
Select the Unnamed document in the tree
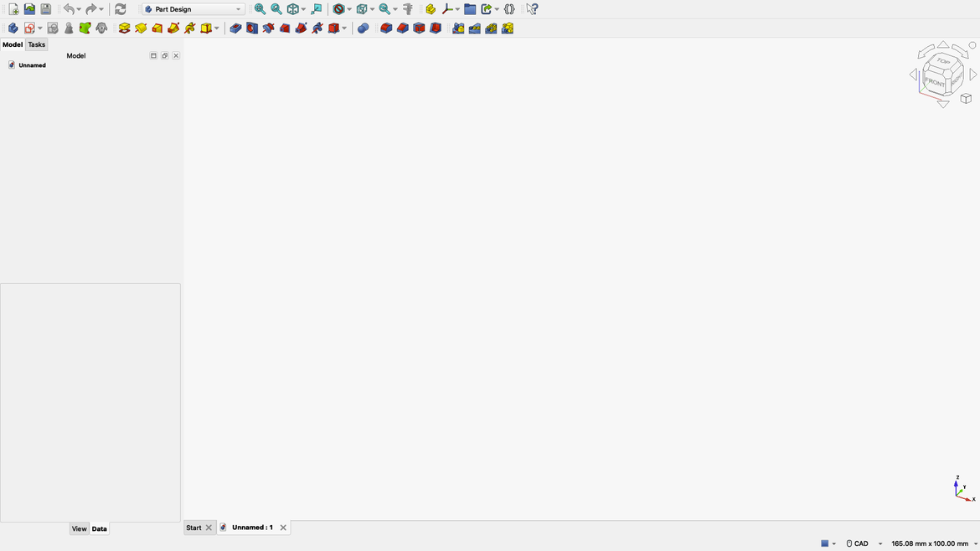pyautogui.click(x=32, y=64)
